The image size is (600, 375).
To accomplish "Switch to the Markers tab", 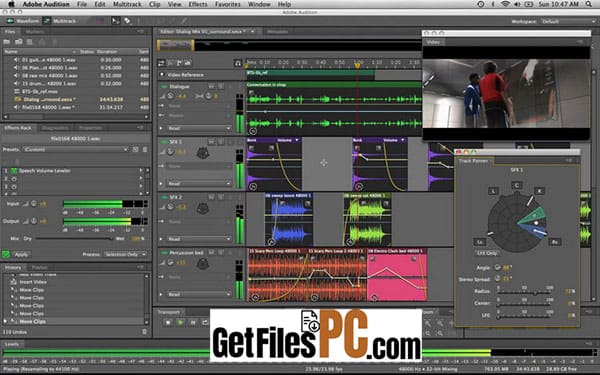I will [35, 32].
